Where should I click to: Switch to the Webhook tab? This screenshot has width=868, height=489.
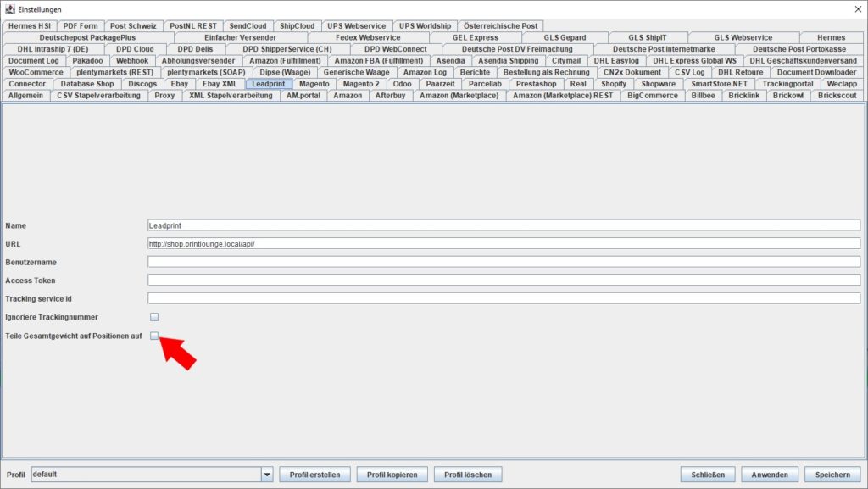point(131,60)
